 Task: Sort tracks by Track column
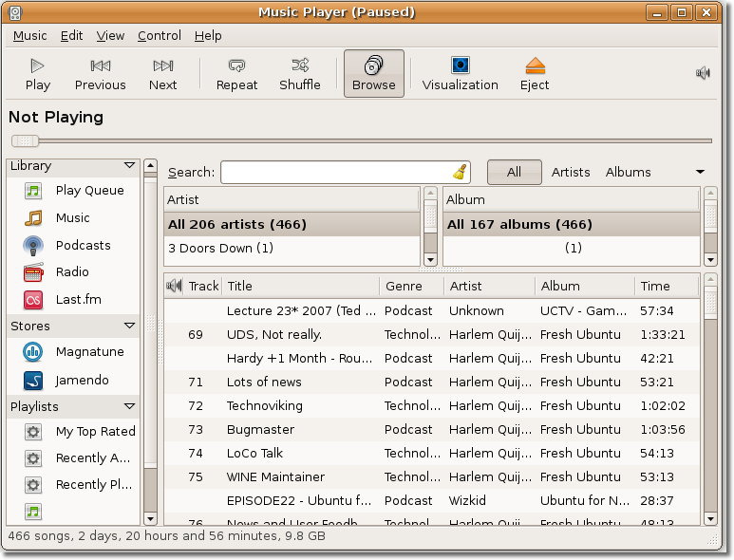(x=203, y=286)
